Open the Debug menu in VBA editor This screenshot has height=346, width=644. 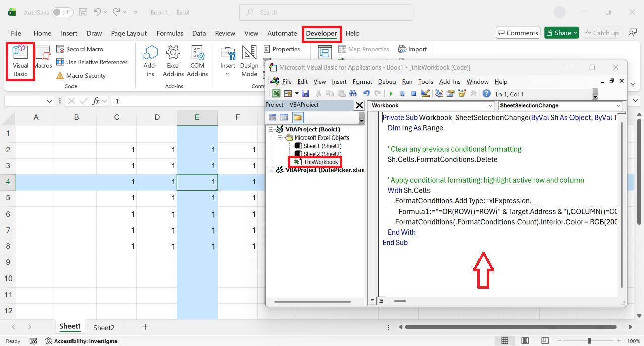coord(387,82)
